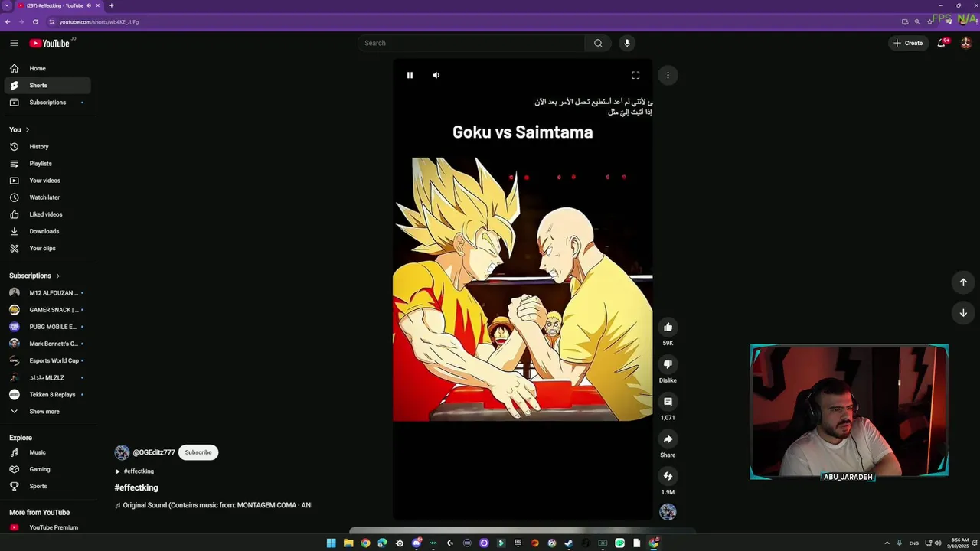Open Playlists in the sidebar
Image resolution: width=980 pixels, height=551 pixels.
coord(47,164)
